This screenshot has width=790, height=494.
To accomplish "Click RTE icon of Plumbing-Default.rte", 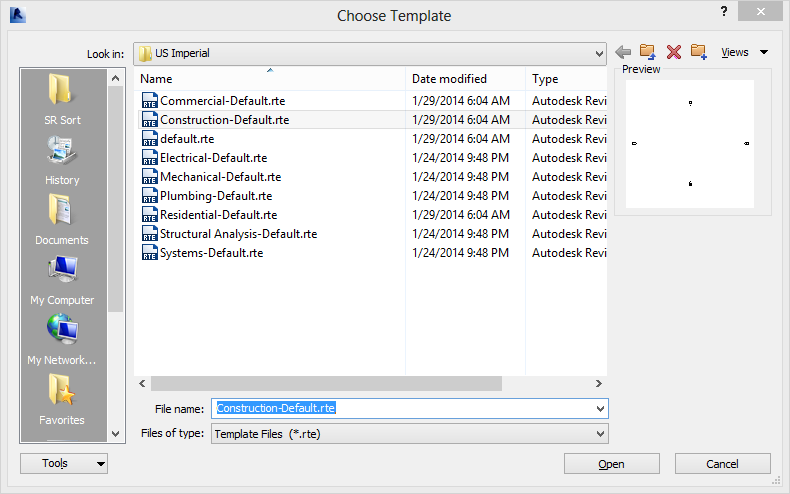I will (150, 196).
